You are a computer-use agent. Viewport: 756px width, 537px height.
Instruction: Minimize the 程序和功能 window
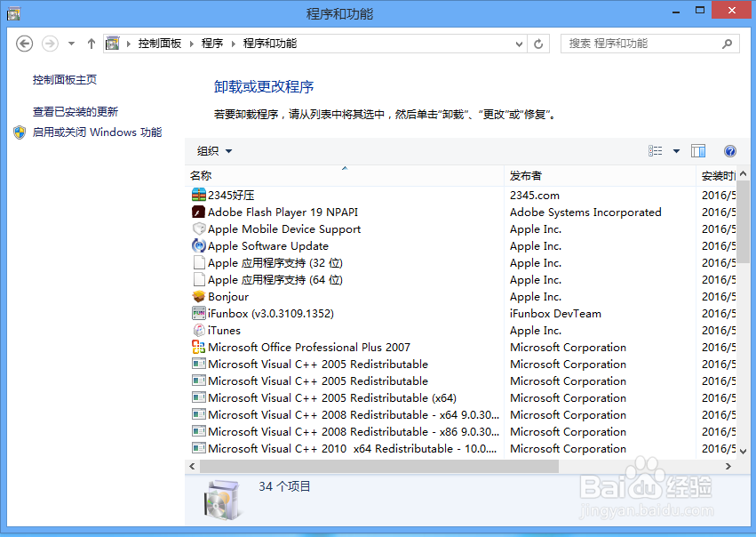tap(676, 11)
